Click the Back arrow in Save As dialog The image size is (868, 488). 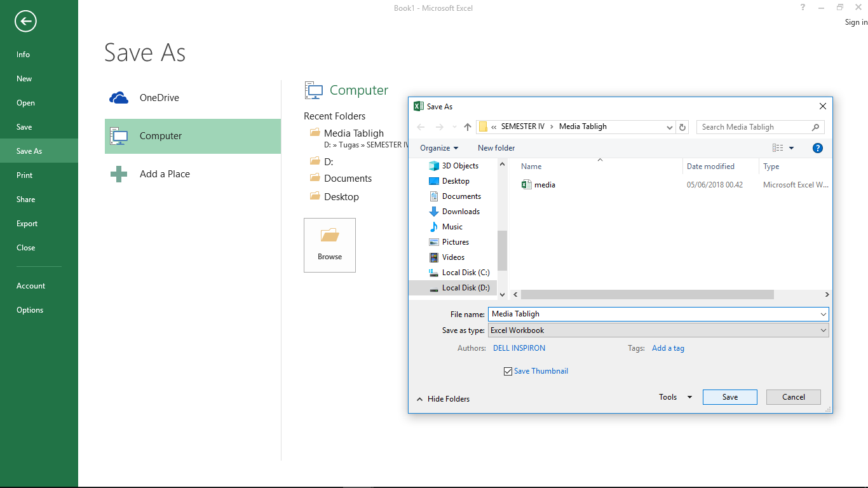(421, 127)
